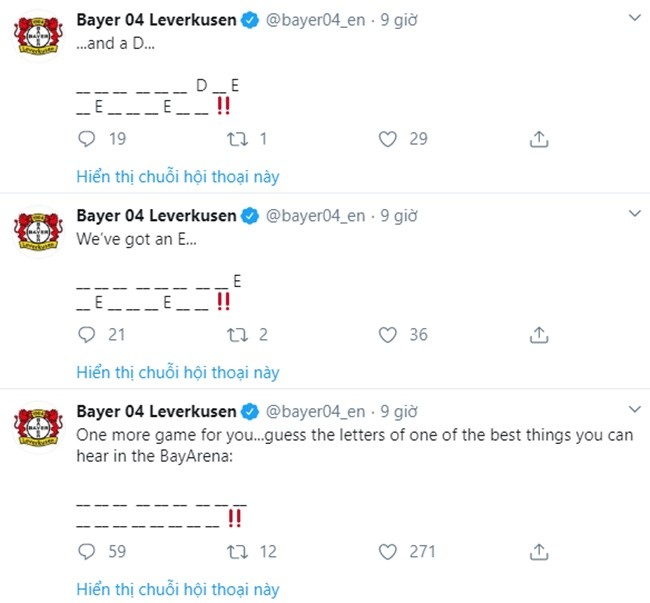Image resolution: width=650 pixels, height=603 pixels.
Task: Show conversation thread under 'We've got an E...' tweet
Action: [x=178, y=373]
